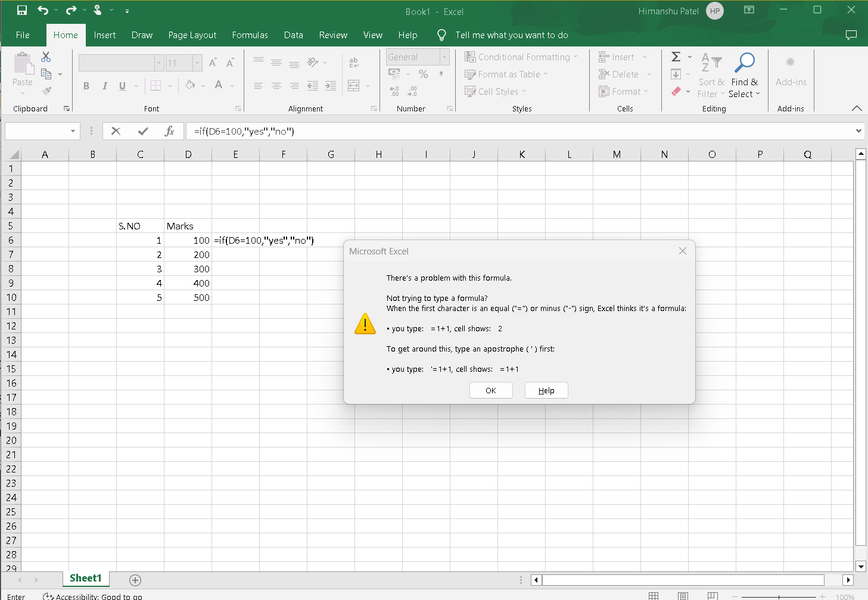Expand the formula bar chevron
Screen dimensions: 868x600
(x=858, y=131)
